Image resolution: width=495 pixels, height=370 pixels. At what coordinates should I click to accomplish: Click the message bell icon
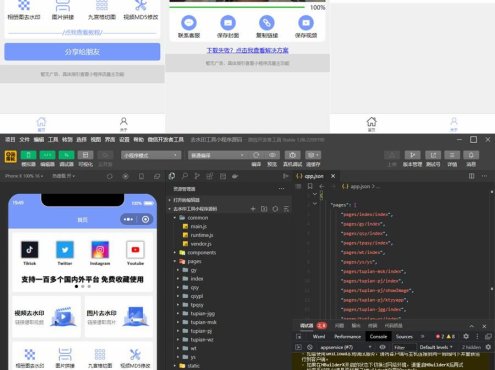tap(471, 155)
